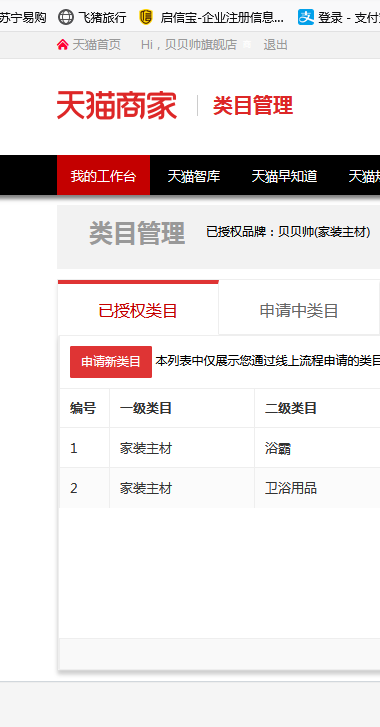Click the 贝贝帅旗舰店 account name
This screenshot has height=727, width=380.
click(x=201, y=45)
